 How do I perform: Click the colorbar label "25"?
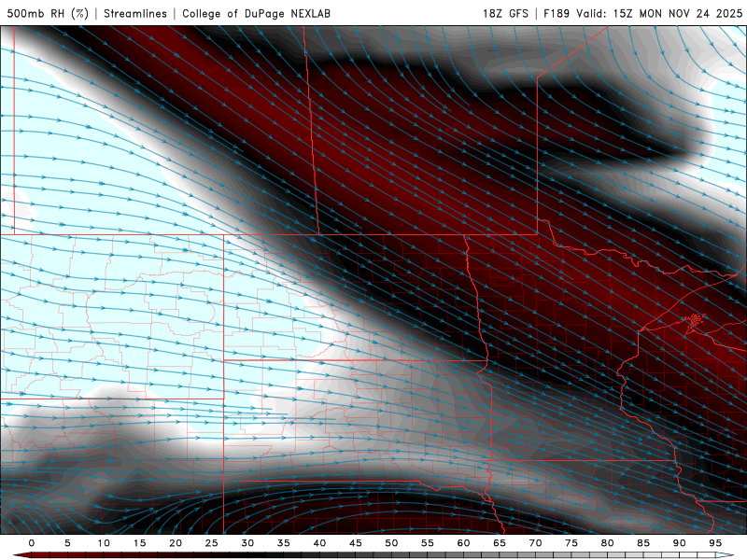click(x=212, y=543)
